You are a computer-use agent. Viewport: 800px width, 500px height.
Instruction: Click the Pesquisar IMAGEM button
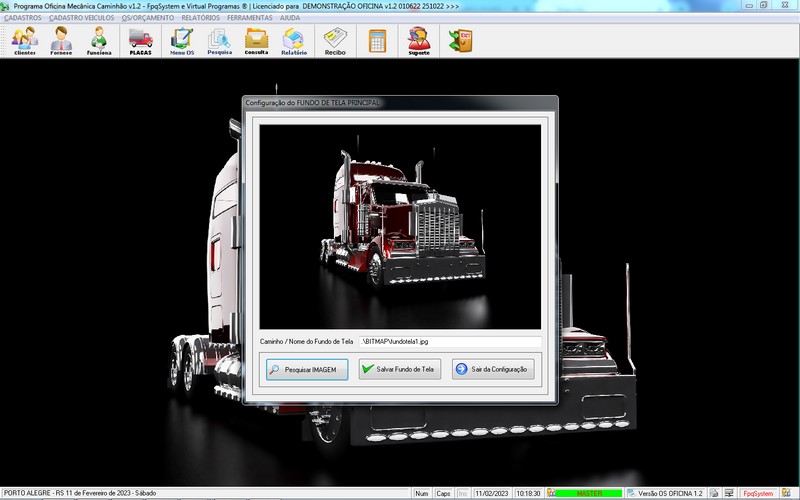(307, 369)
